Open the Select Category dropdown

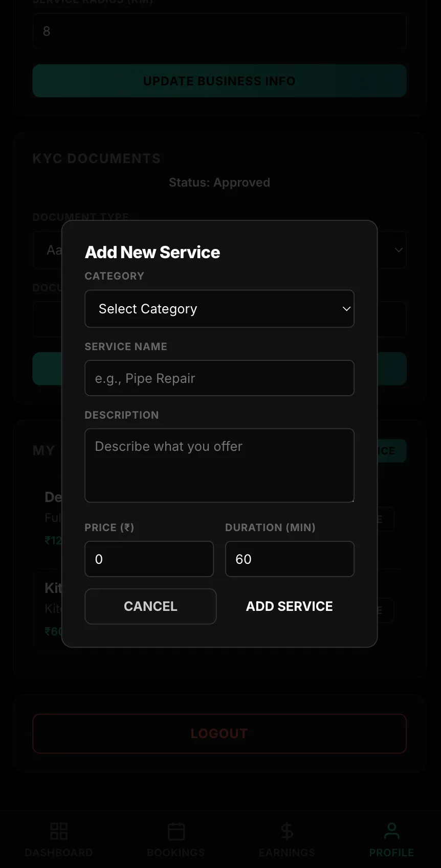tap(219, 309)
